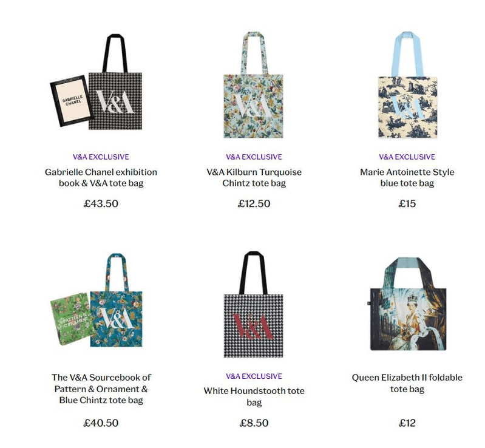485x448 pixels.
Task: Click V&A EXCLUSIVE label above Chanel bundle
Action: tap(101, 157)
